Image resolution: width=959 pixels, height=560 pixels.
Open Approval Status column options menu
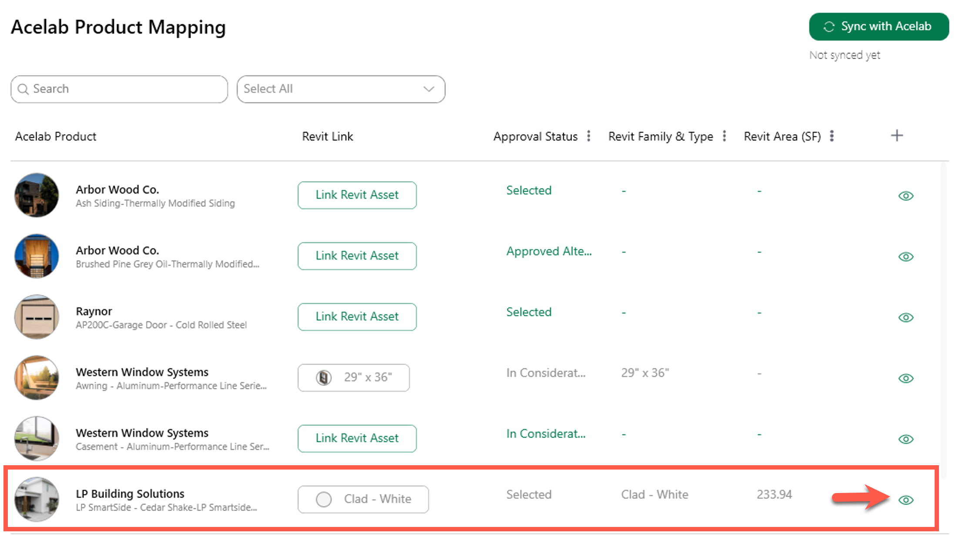[x=589, y=136]
